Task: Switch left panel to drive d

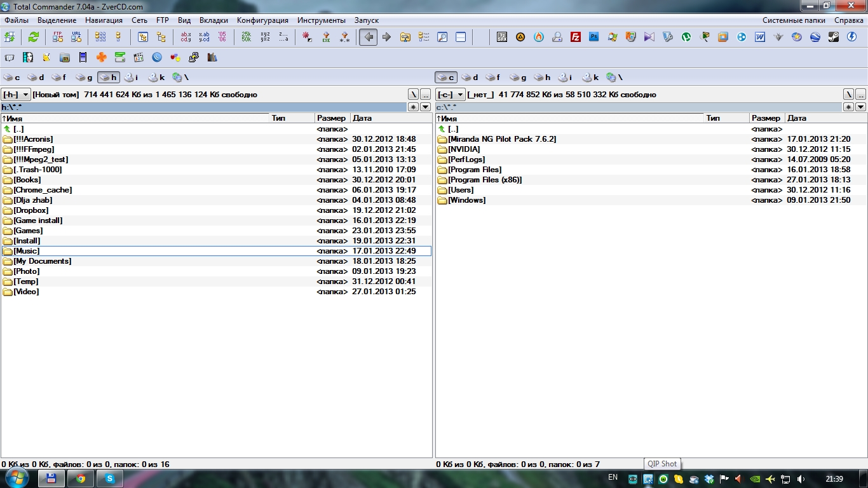Action: click(x=36, y=78)
